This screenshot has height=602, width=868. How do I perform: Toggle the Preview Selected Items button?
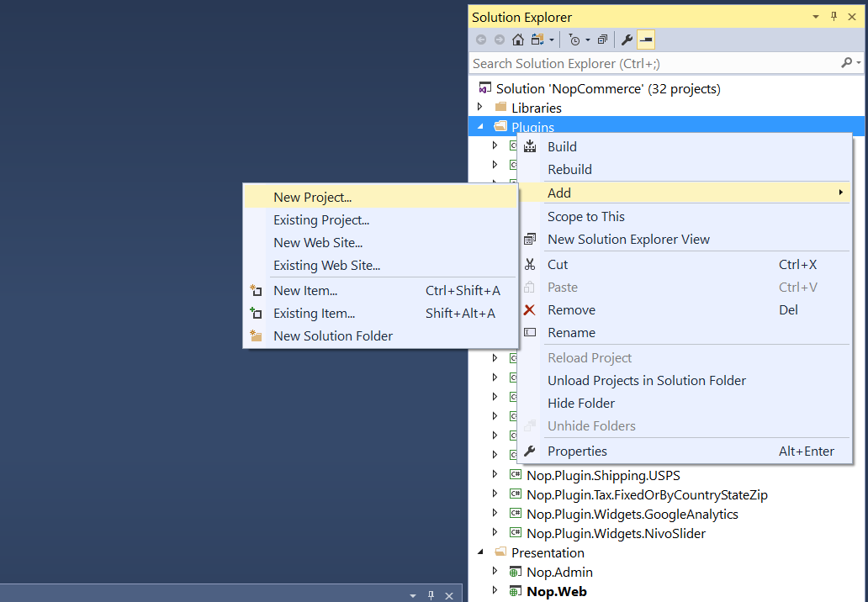(646, 40)
